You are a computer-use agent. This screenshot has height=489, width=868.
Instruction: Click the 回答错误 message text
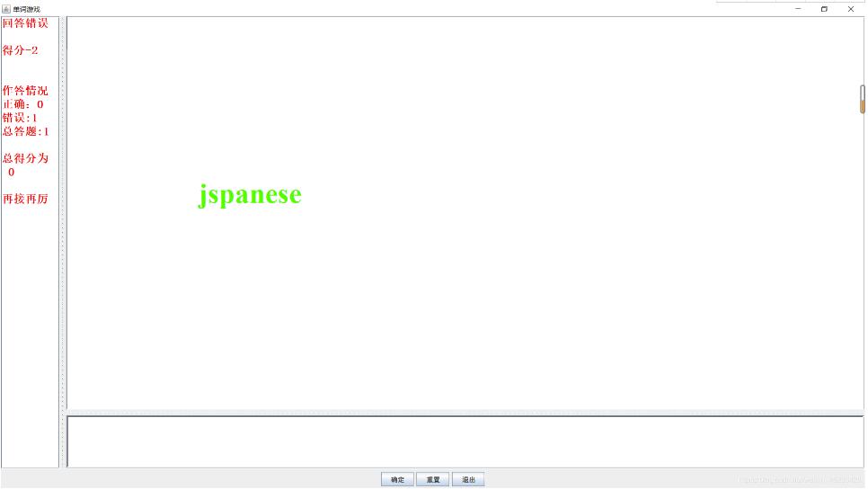tap(25, 23)
